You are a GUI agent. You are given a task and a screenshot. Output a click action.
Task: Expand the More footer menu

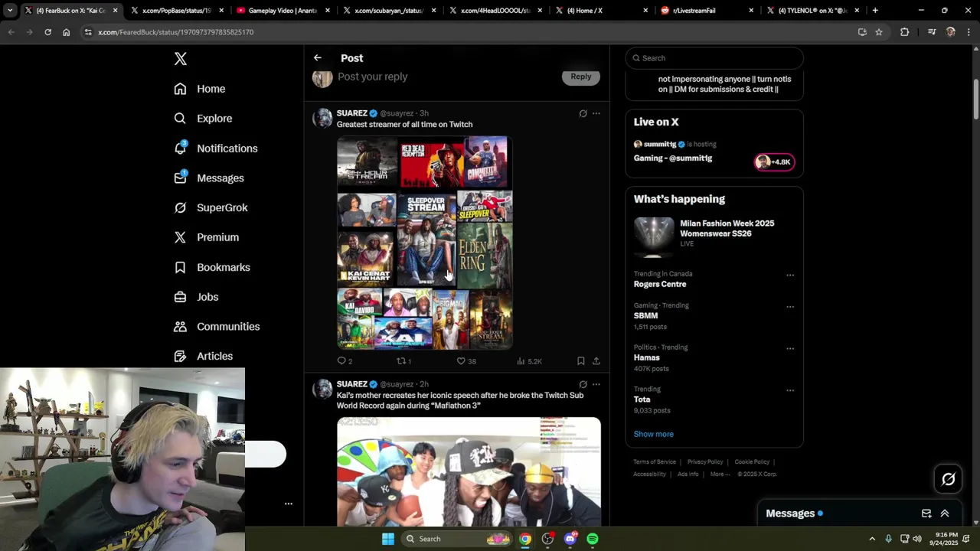click(x=720, y=474)
